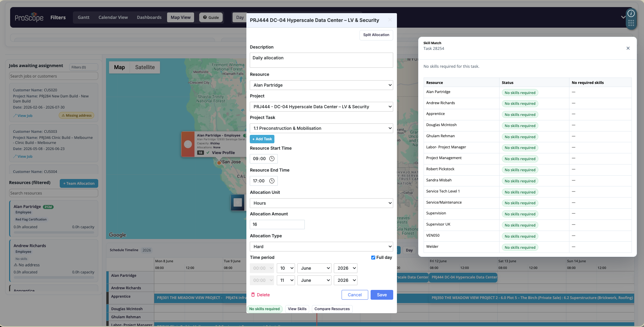Open the start day dropdown showing 10
The width and height of the screenshot is (644, 327).
click(x=286, y=268)
